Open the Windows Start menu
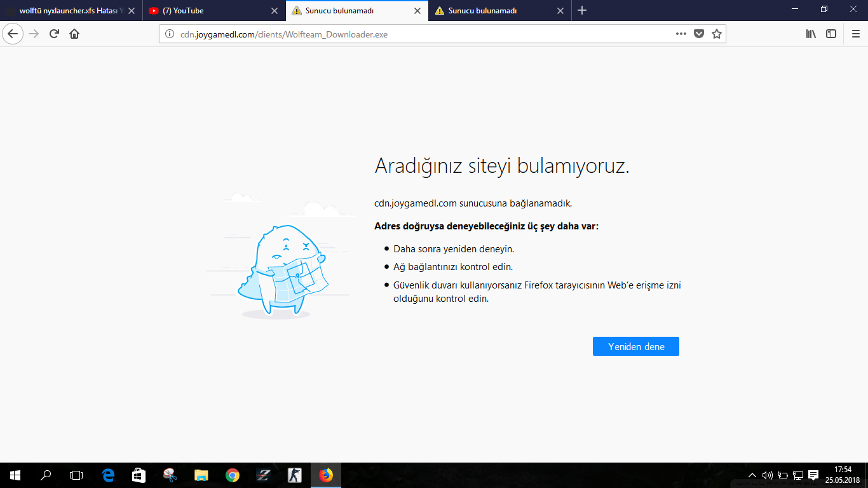The width and height of the screenshot is (868, 488). coord(15,475)
